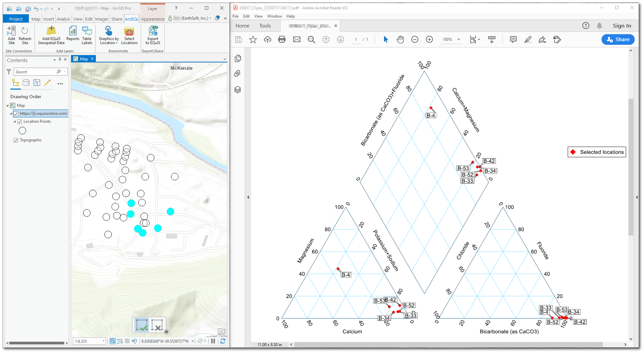Image resolution: width=644 pixels, height=353 pixels.
Task: Open the map scale dropdown showing 1:9,325
Action: 103,341
